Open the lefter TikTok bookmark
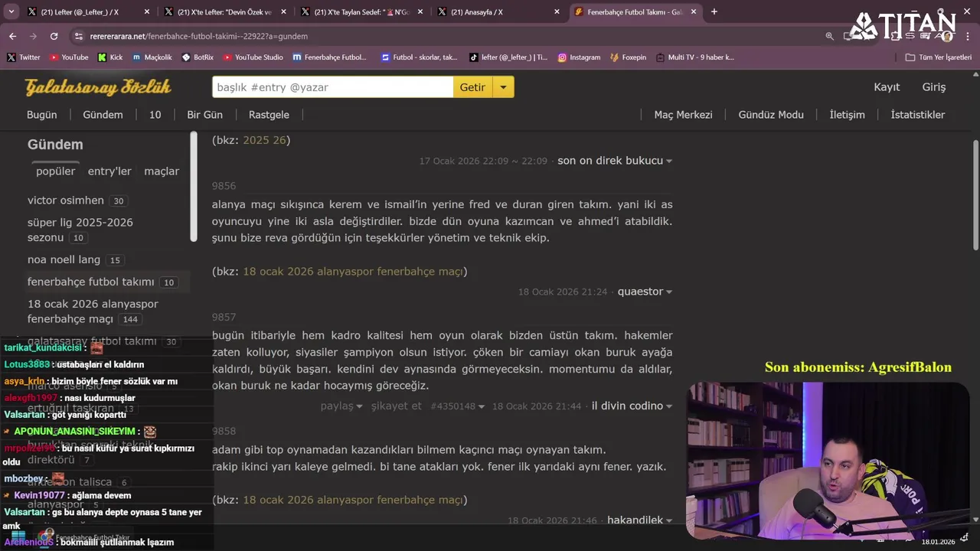980x551 pixels. pos(508,57)
